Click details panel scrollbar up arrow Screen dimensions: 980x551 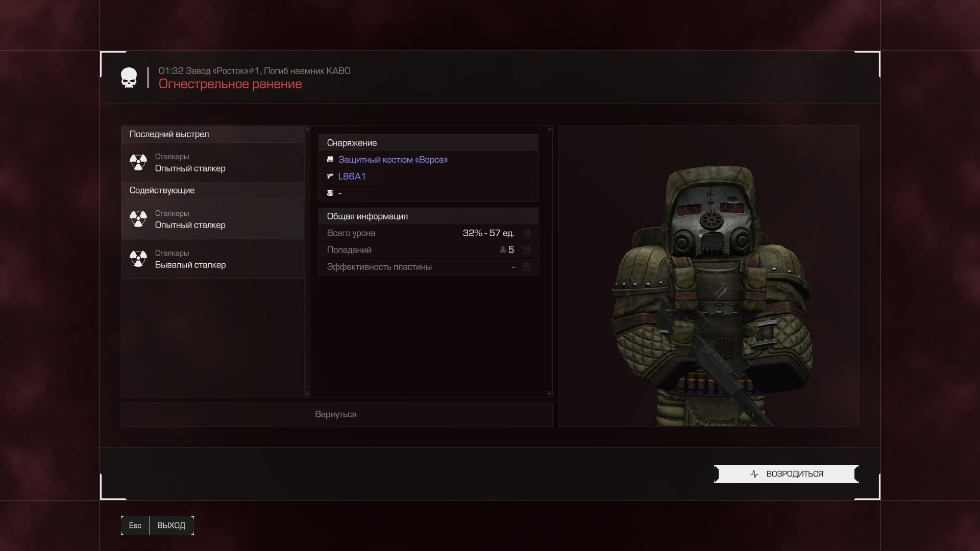549,129
